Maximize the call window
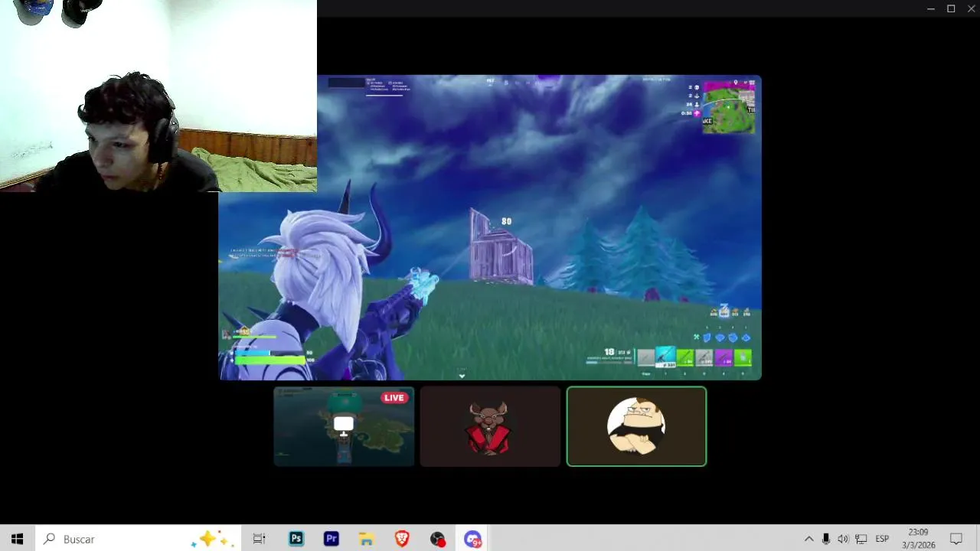The width and height of the screenshot is (980, 551). tap(951, 8)
